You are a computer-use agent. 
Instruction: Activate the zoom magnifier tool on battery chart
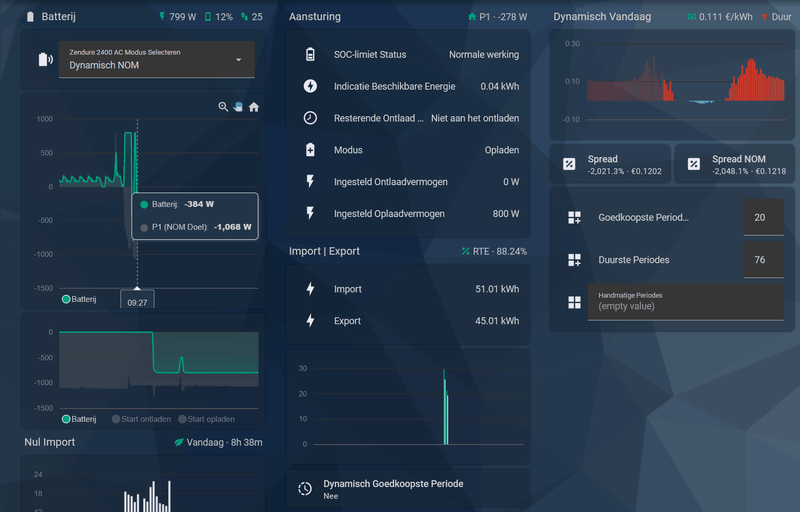click(x=223, y=107)
